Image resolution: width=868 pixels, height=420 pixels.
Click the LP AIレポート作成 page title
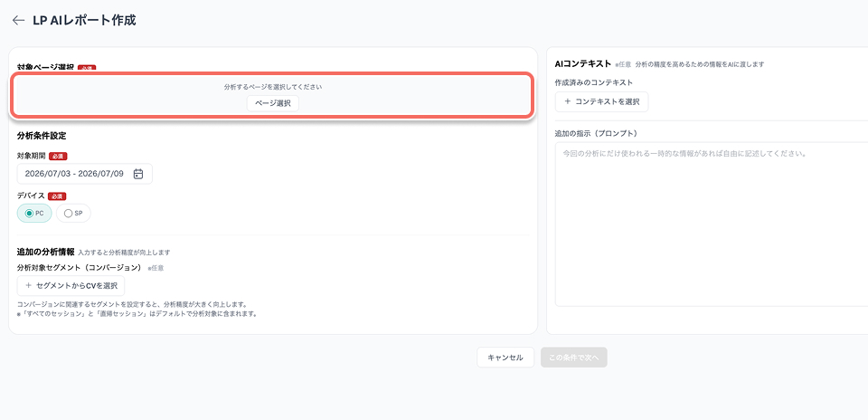pyautogui.click(x=84, y=21)
